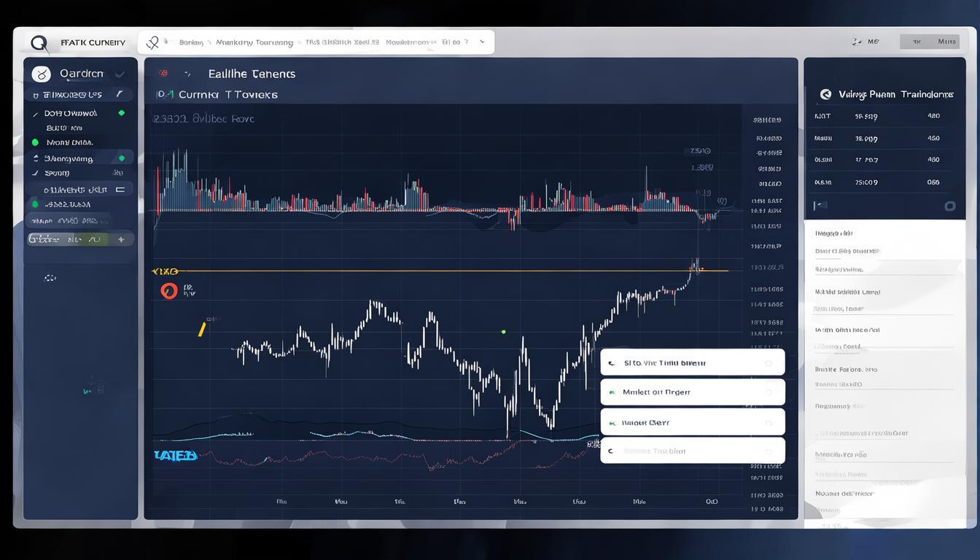Open the Mankany Tourneng tab in the top bar
The height and width of the screenshot is (560, 980).
pos(254,42)
